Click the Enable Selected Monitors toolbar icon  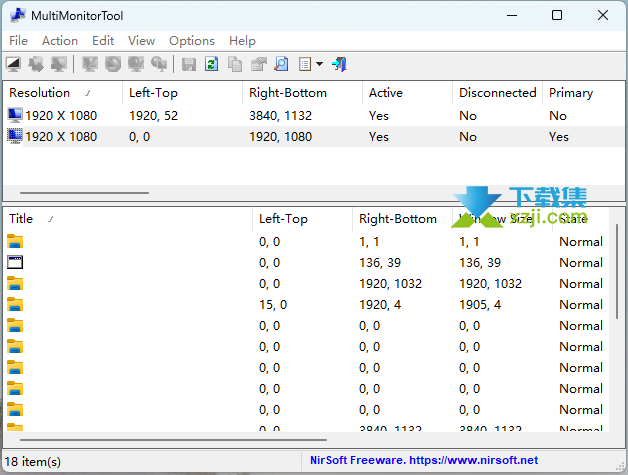coord(90,64)
